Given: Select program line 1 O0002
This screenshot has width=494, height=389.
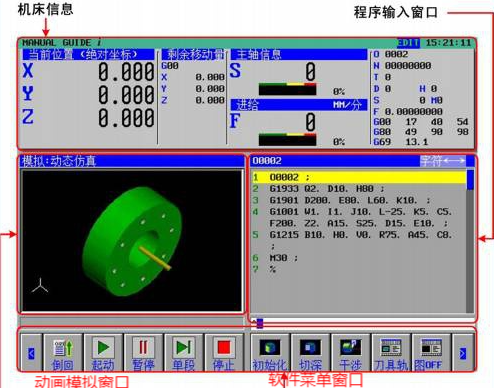Looking at the screenshot, I should tap(359, 177).
